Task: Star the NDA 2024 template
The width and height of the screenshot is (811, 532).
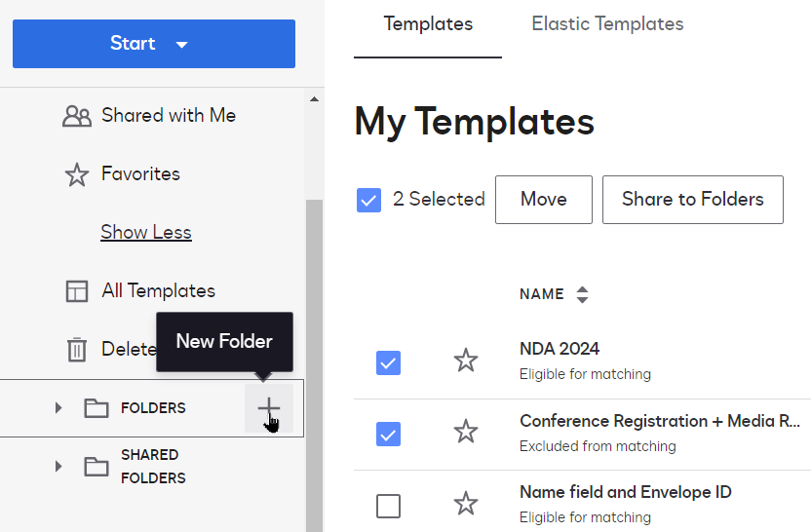Action: coord(466,361)
